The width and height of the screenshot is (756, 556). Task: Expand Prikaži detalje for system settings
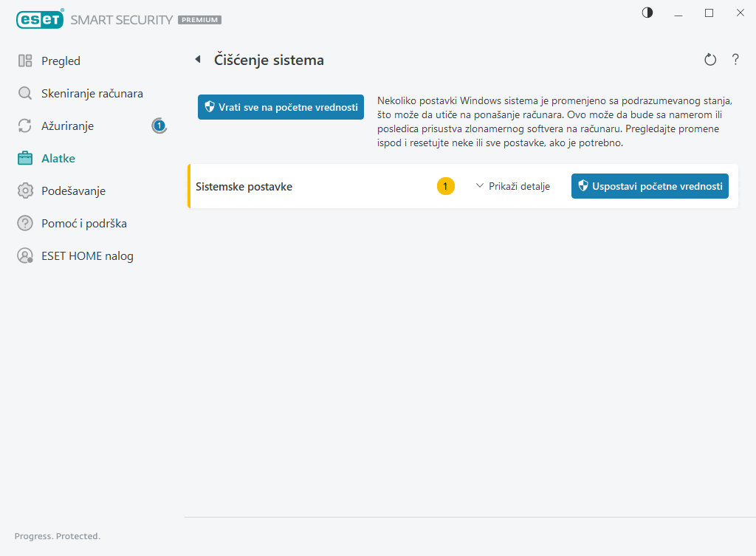coord(513,187)
